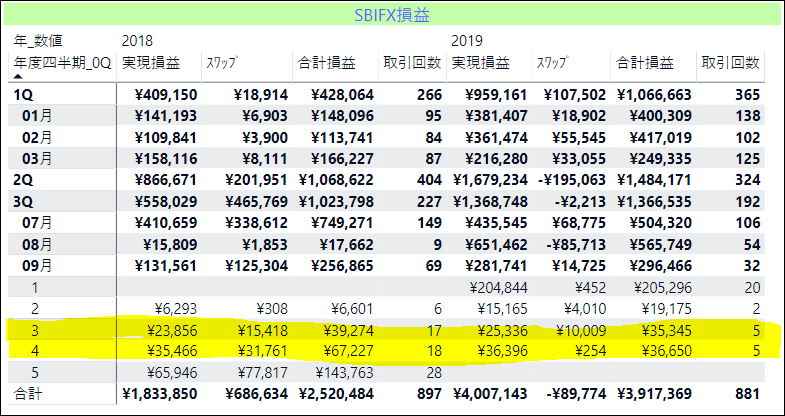Select the 07月 row header
The height and width of the screenshot is (416, 785).
pos(37,223)
